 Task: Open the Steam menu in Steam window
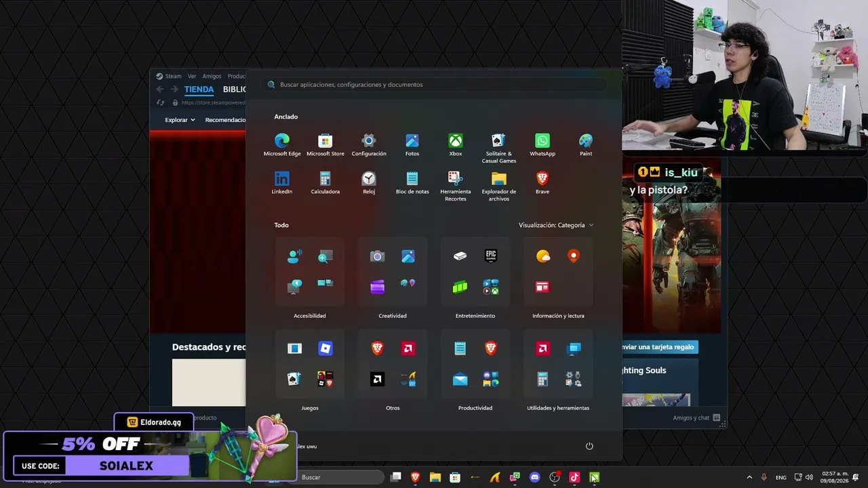coord(169,76)
